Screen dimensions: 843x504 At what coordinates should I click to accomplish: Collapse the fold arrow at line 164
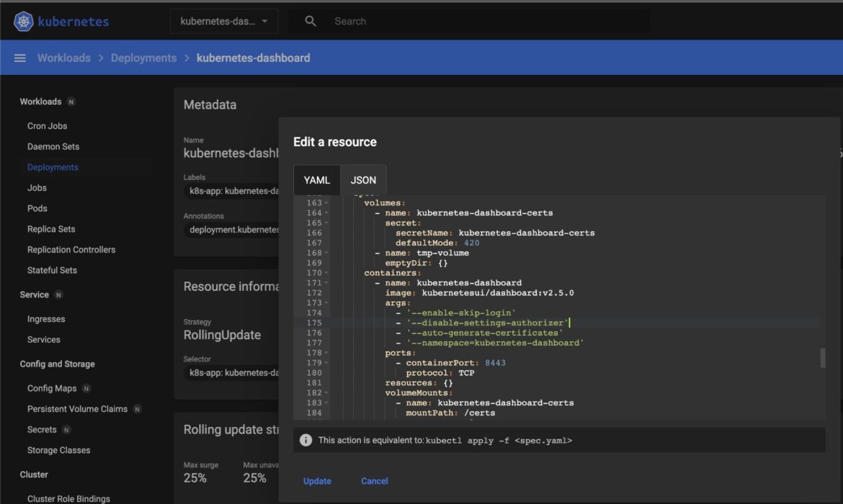click(326, 213)
